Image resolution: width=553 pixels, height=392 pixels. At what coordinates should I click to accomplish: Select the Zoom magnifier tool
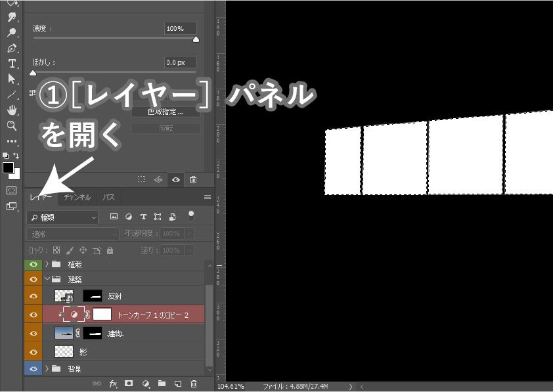(12, 126)
